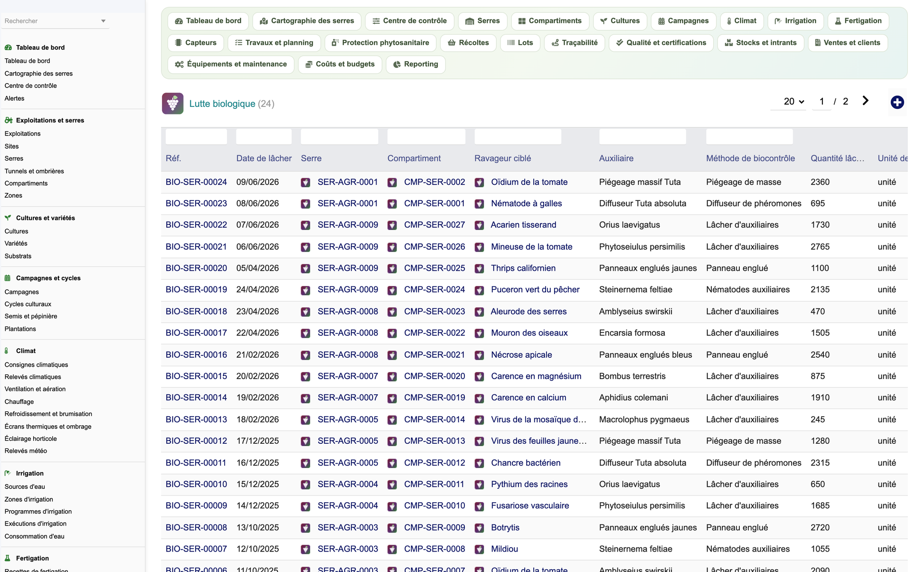Switch to Centre de contrôle tab

tap(409, 21)
